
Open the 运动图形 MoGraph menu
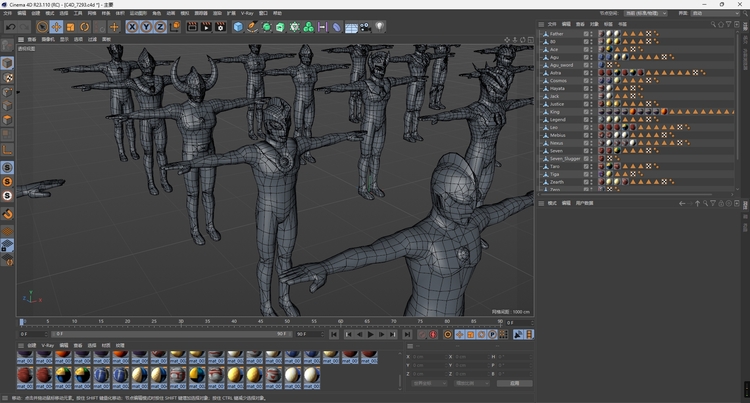pyautogui.click(x=138, y=13)
